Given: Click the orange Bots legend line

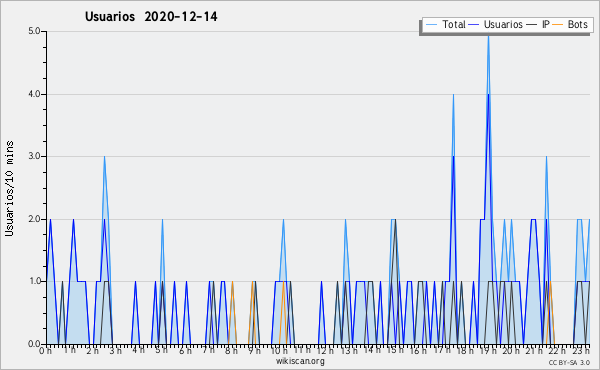Looking at the screenshot, I should coord(558,25).
